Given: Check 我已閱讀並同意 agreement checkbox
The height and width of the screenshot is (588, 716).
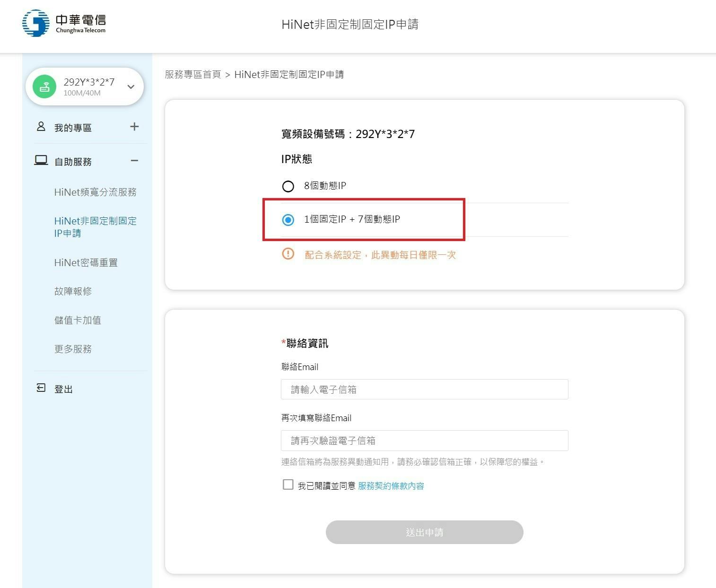Looking at the screenshot, I should [288, 484].
